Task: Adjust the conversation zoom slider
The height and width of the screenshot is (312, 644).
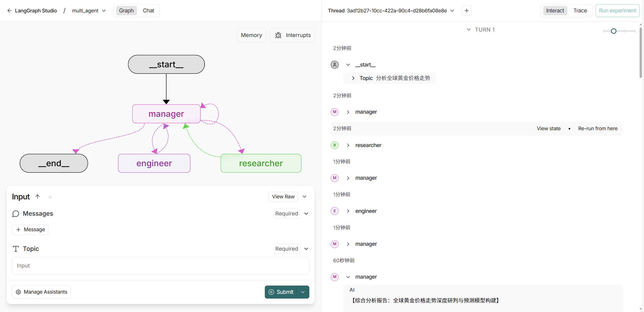Action: click(x=613, y=31)
